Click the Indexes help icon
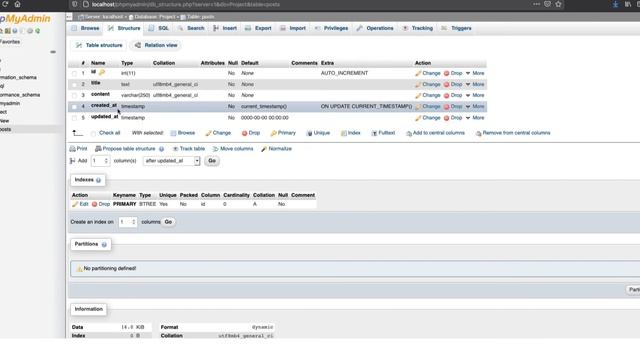 (98, 180)
